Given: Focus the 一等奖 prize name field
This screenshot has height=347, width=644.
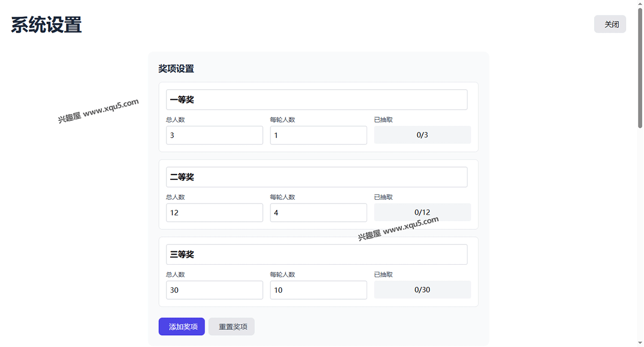Looking at the screenshot, I should tap(317, 100).
